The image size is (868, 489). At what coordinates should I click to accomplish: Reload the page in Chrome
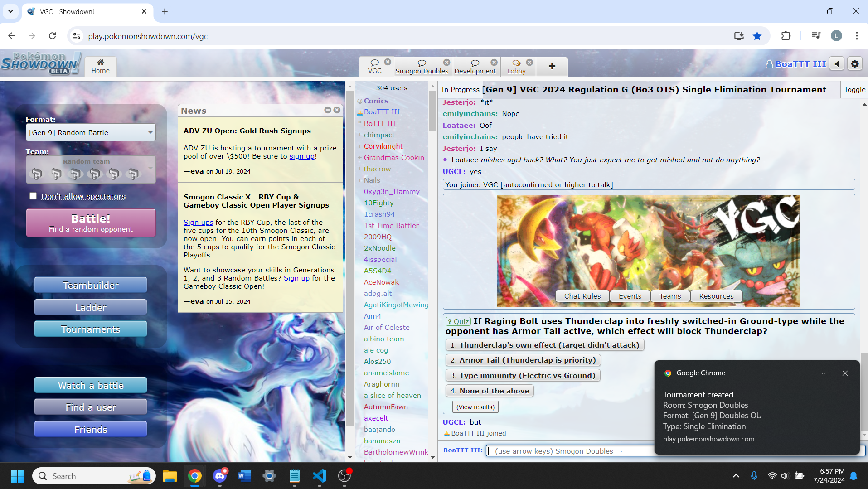[x=53, y=36]
